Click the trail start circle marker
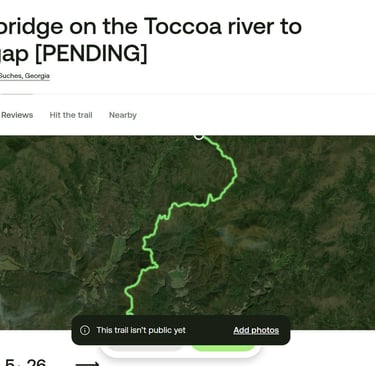 tap(199, 136)
